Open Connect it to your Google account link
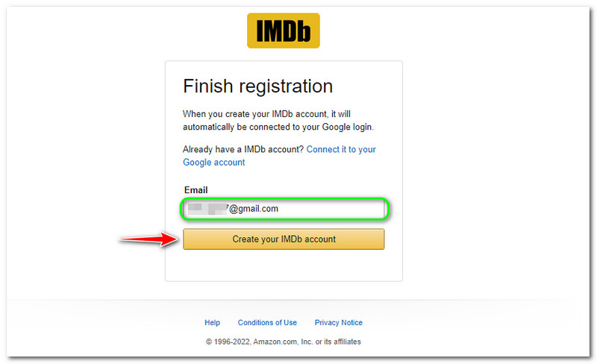 (341, 149)
